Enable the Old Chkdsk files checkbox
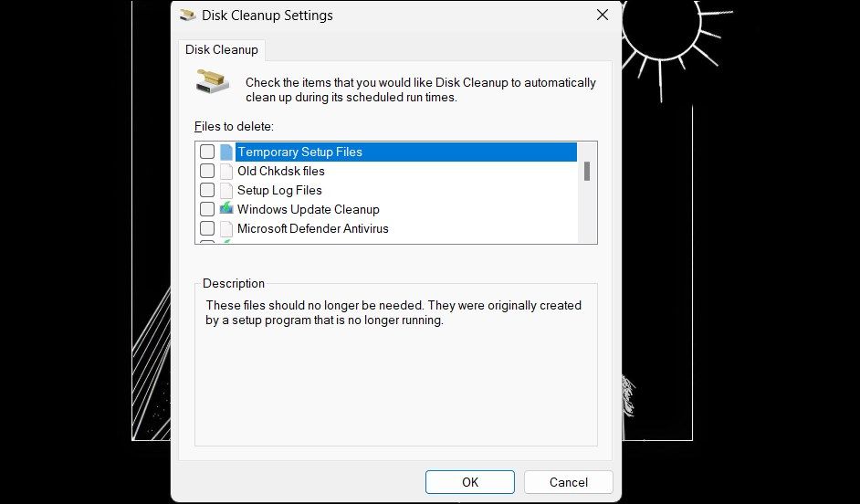This screenshot has height=504, width=860. pos(207,171)
